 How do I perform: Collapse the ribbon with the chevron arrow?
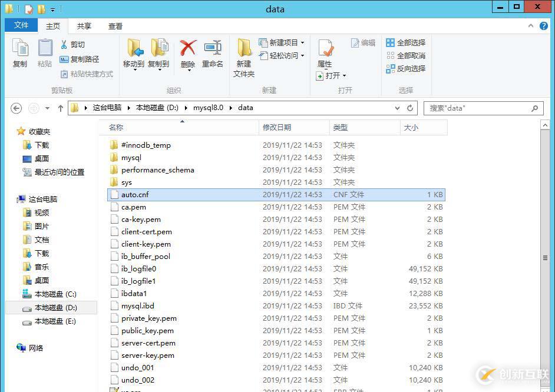pos(531,25)
